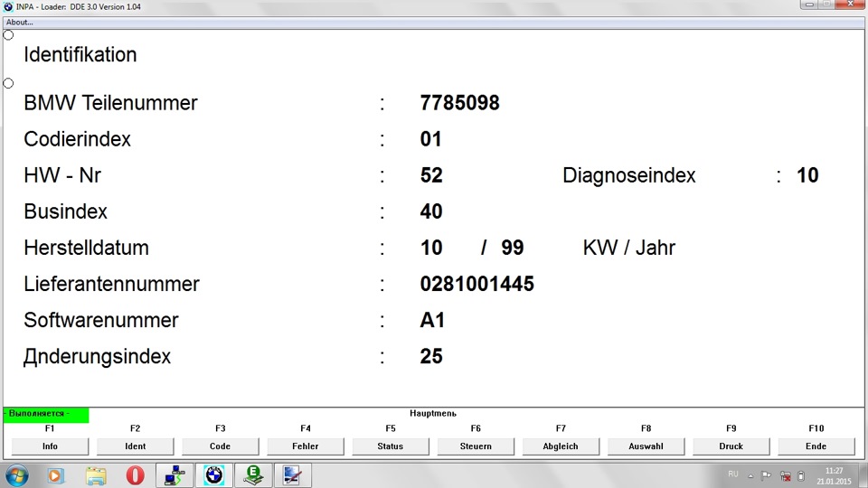Click the Softwarenummer value A1
This screenshot has width=868, height=488.
432,320
